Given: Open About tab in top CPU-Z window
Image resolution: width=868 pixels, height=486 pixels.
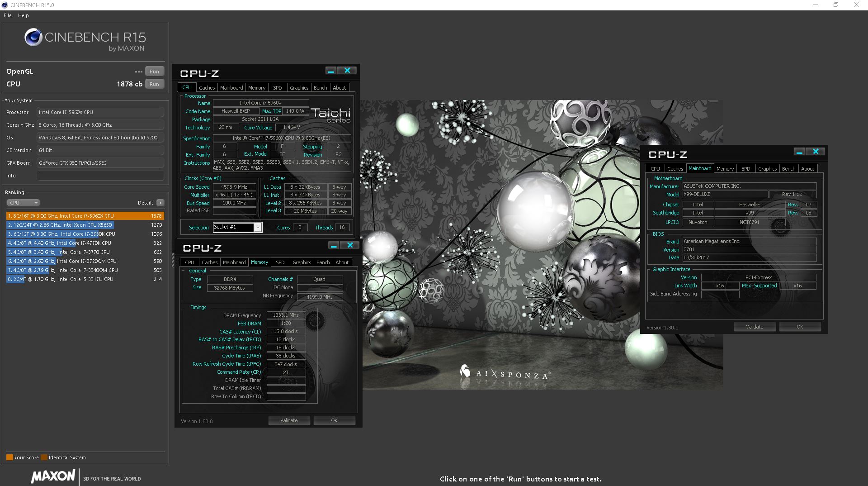Looking at the screenshot, I should [x=340, y=88].
